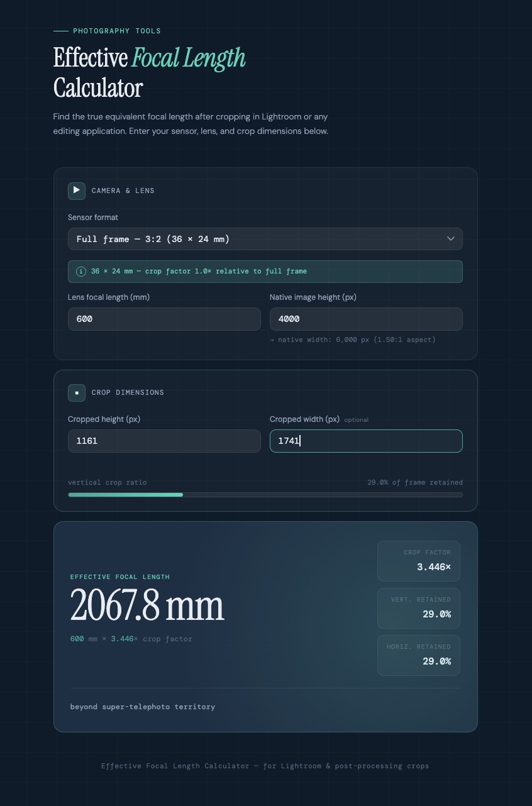Click the 2067.8 mm result value
This screenshot has width=532, height=806.
(147, 605)
